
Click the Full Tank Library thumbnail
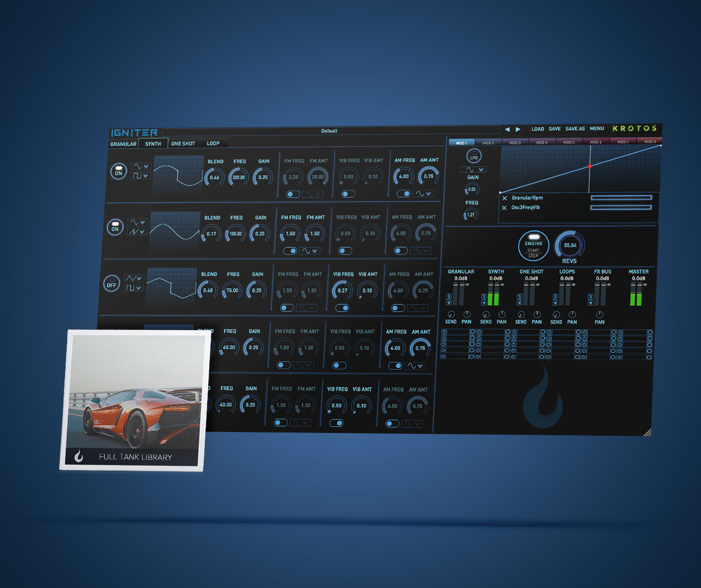pyautogui.click(x=135, y=400)
